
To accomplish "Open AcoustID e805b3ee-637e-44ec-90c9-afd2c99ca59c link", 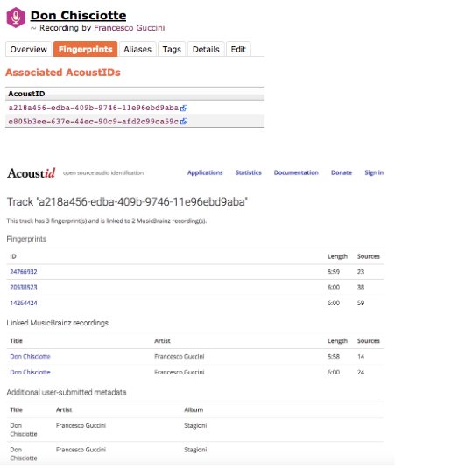I will (94, 122).
